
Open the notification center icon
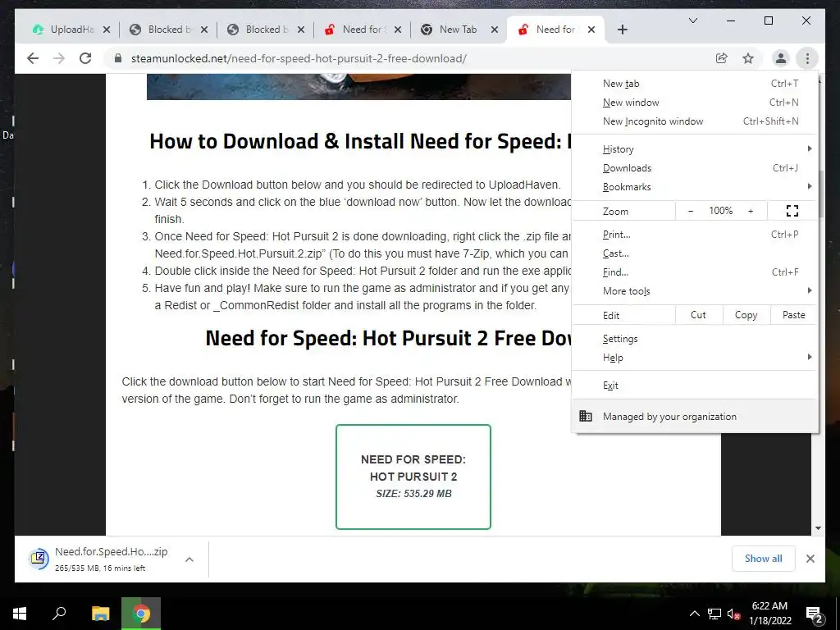(815, 614)
